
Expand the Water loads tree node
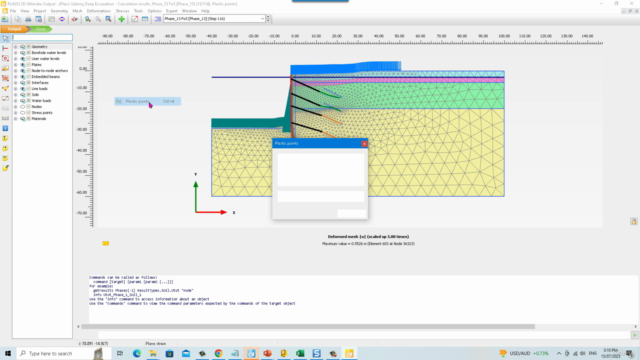click(x=16, y=100)
